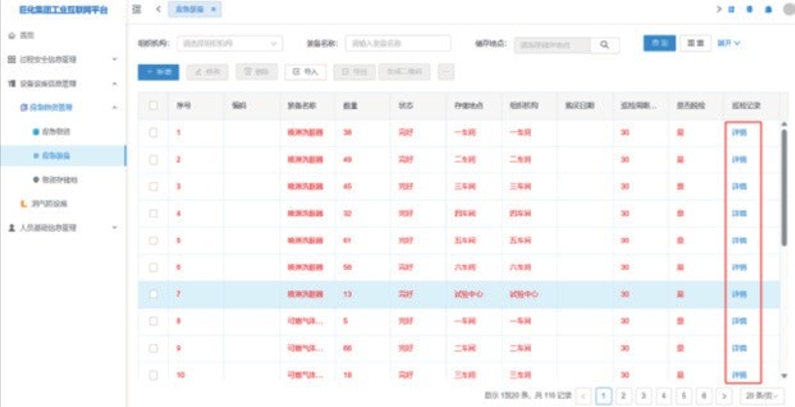Tick the checkbox for highlighted row 7
795x407 pixels.
tap(153, 294)
